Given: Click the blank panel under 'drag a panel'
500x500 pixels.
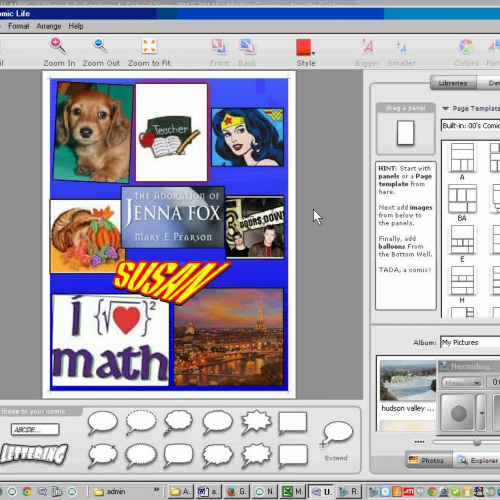Looking at the screenshot, I should [x=405, y=133].
